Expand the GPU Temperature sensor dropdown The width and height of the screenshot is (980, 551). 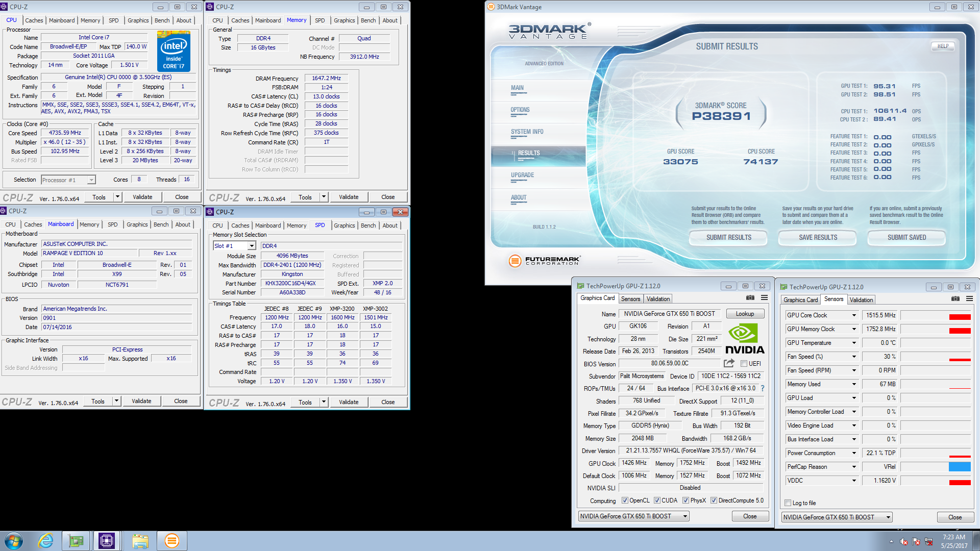tap(853, 343)
